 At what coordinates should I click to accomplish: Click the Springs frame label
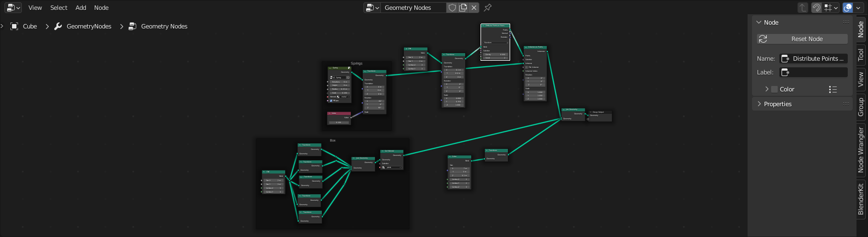click(356, 63)
